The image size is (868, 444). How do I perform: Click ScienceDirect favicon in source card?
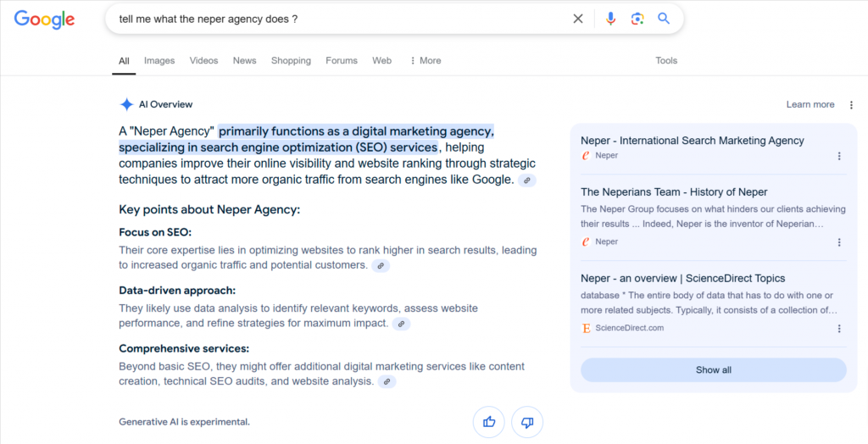pos(587,328)
